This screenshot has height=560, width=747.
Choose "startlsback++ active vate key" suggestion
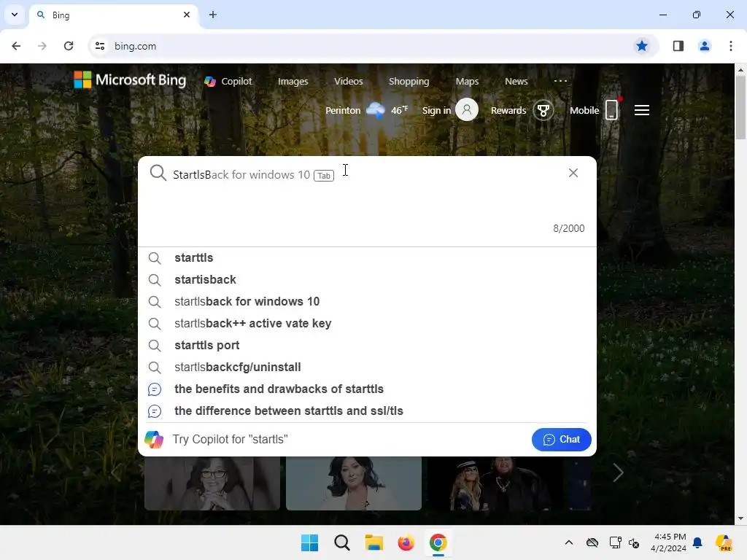[367, 323]
